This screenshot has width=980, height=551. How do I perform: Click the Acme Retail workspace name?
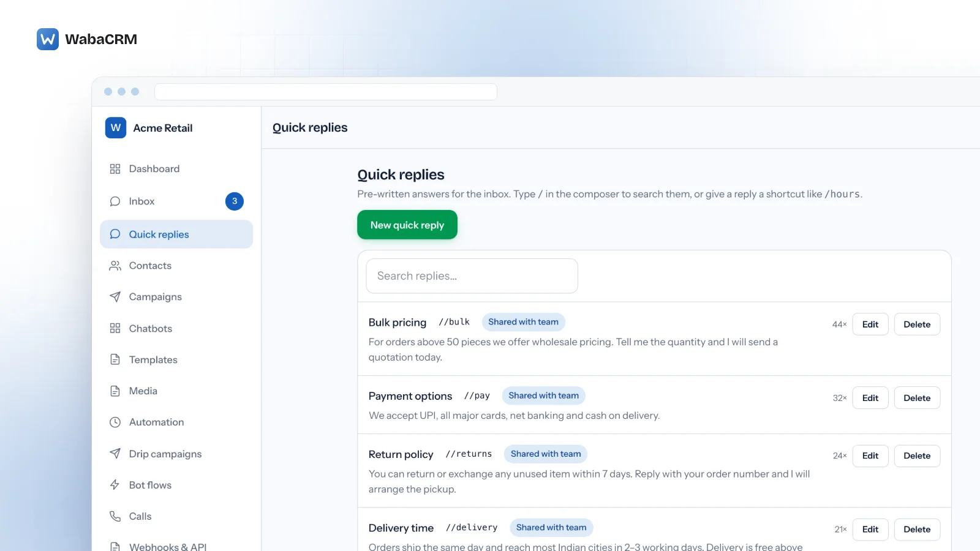(163, 128)
